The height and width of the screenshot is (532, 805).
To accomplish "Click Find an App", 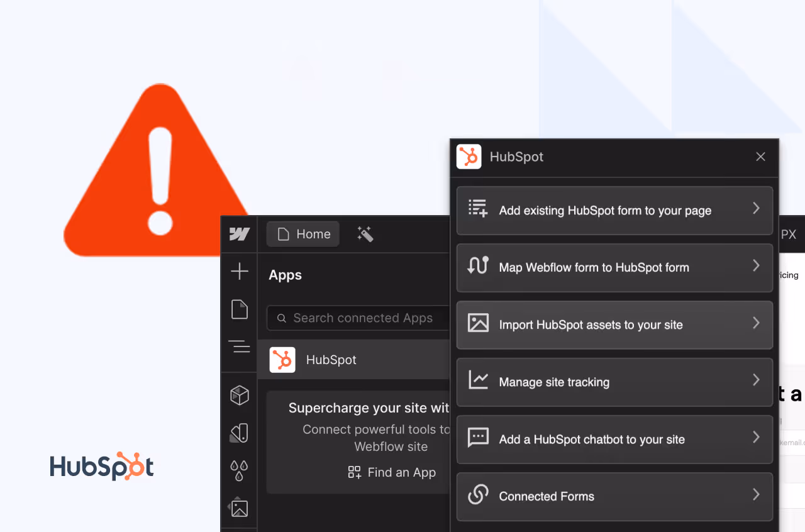I will (x=392, y=472).
